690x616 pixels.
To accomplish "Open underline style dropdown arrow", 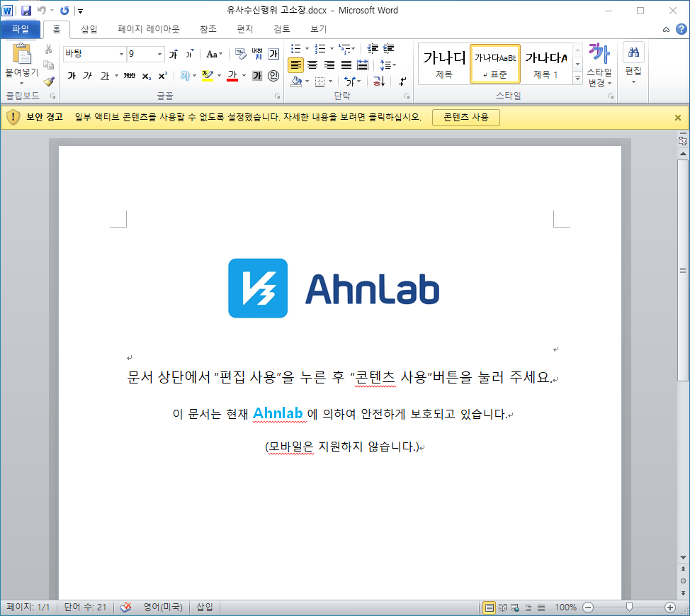I will tap(116, 76).
